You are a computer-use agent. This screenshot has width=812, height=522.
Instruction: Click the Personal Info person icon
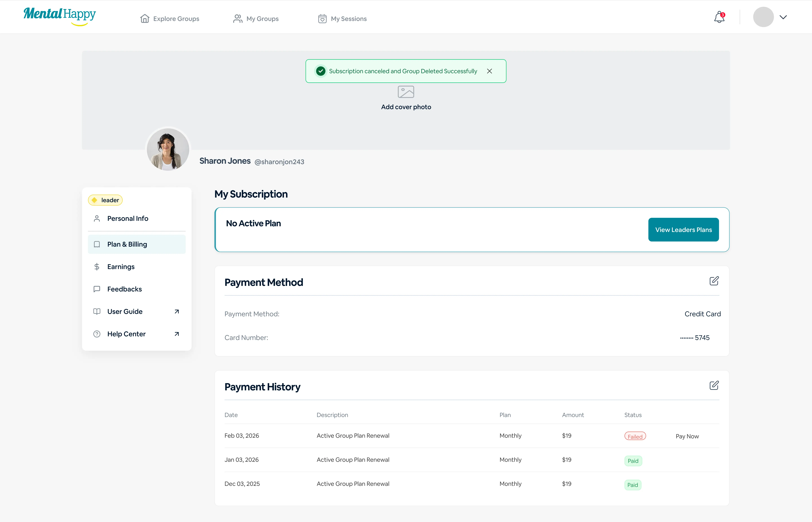pyautogui.click(x=97, y=219)
